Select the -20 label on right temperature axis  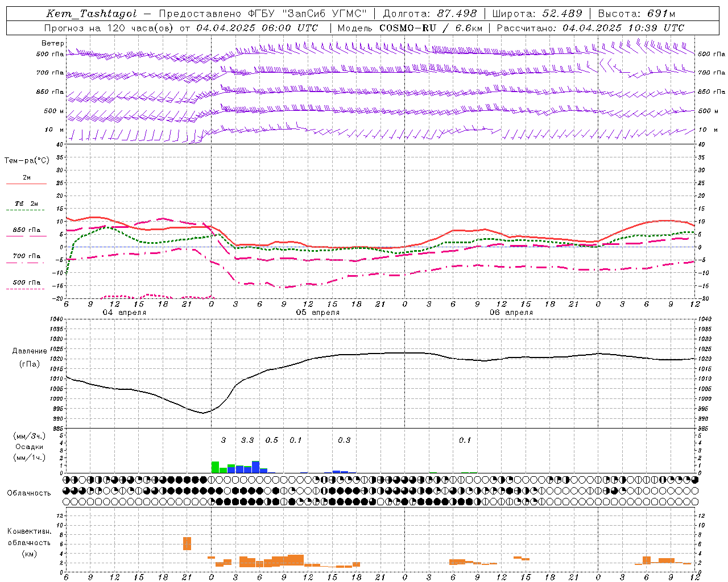coord(704,298)
